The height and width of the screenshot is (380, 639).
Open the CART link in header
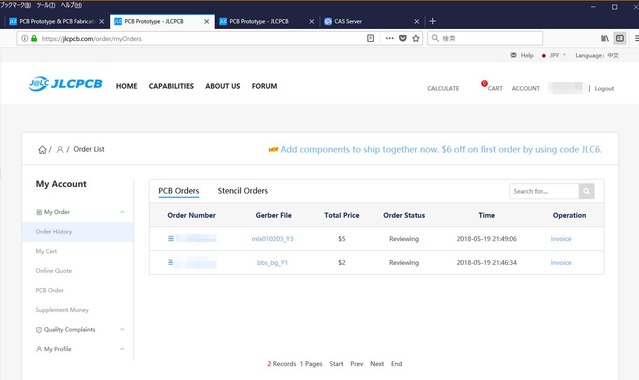(x=495, y=88)
